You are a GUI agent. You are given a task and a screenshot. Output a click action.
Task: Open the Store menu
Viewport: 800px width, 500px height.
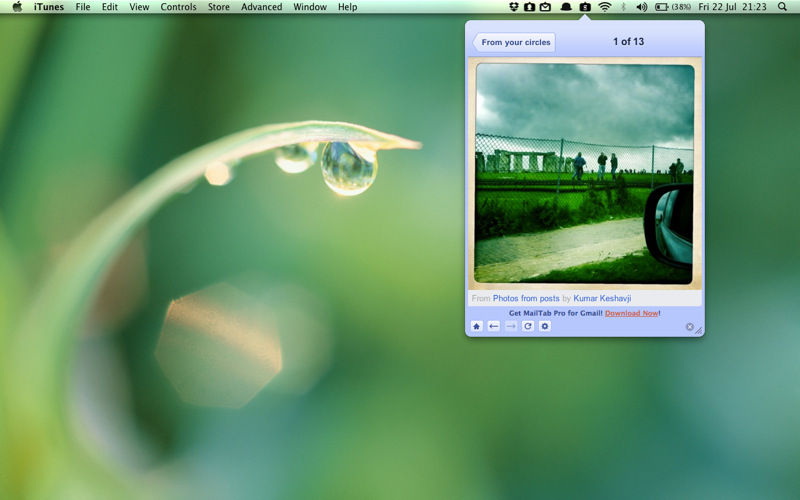point(218,7)
